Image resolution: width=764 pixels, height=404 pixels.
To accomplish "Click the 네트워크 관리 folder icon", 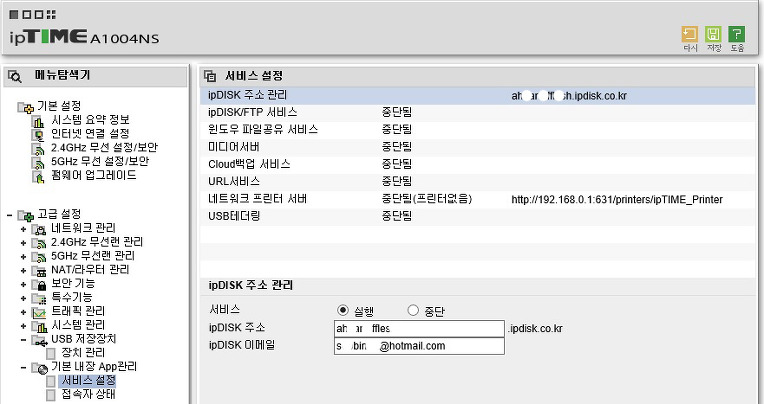I will pyautogui.click(x=39, y=229).
